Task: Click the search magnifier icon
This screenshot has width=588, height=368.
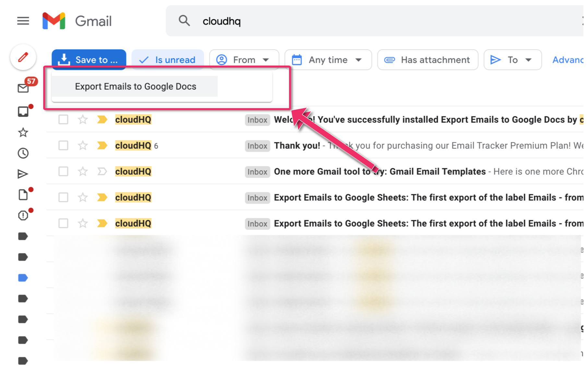Action: tap(184, 21)
